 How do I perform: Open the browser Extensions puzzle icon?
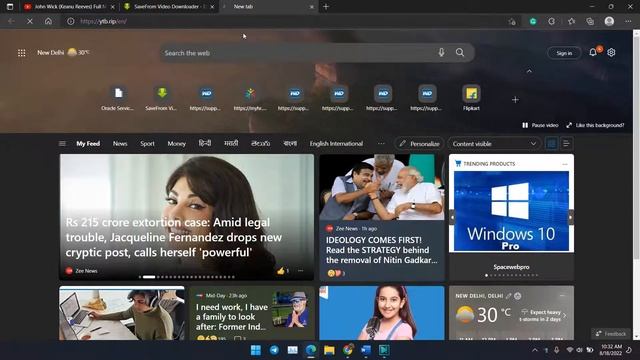(x=551, y=21)
